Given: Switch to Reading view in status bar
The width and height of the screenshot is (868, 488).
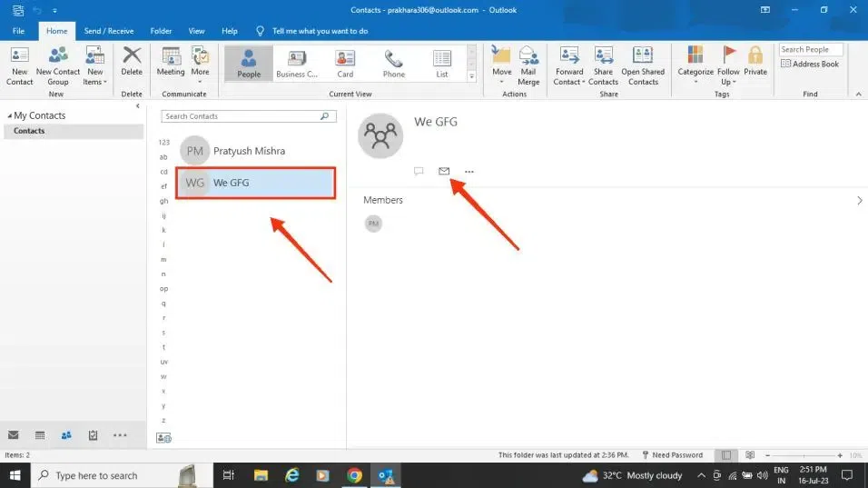Looking at the screenshot, I should (750, 455).
